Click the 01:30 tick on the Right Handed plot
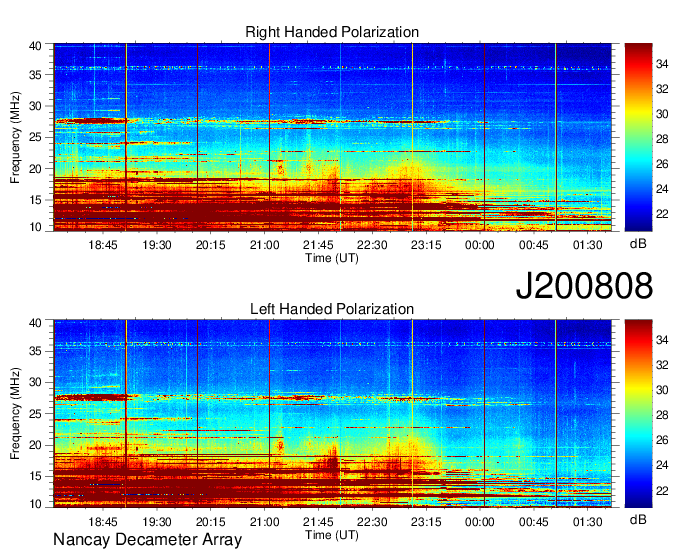Image resolution: width=680 pixels, height=552 pixels. pos(587,245)
